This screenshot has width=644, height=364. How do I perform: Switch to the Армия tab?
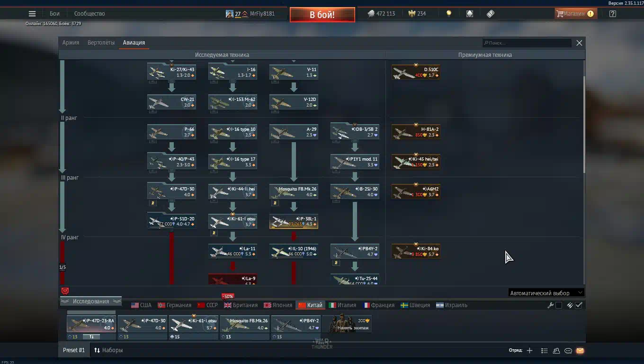coord(71,43)
